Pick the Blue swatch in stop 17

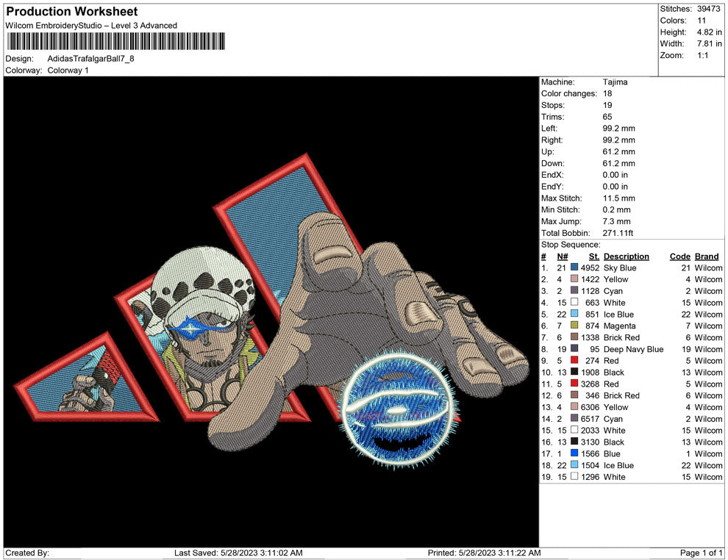574,453
